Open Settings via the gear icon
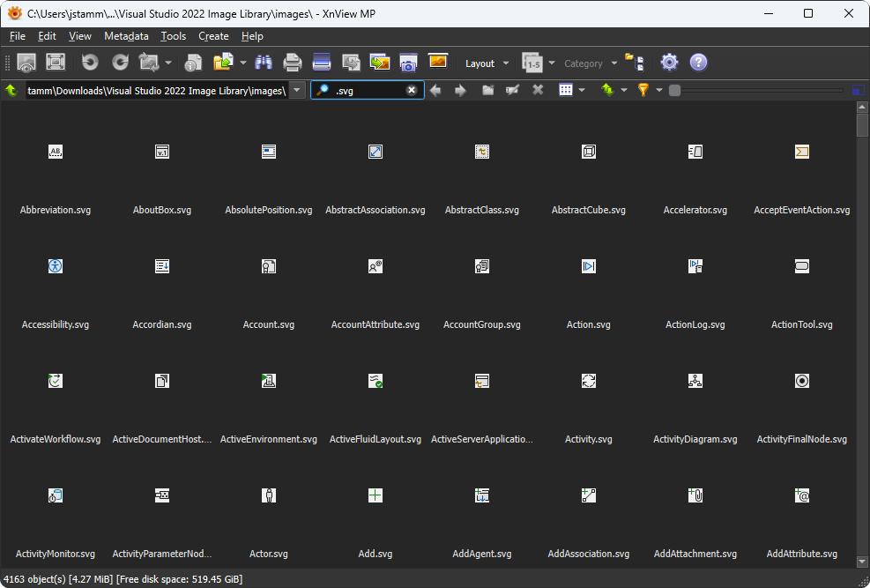This screenshot has width=870, height=588. point(669,63)
